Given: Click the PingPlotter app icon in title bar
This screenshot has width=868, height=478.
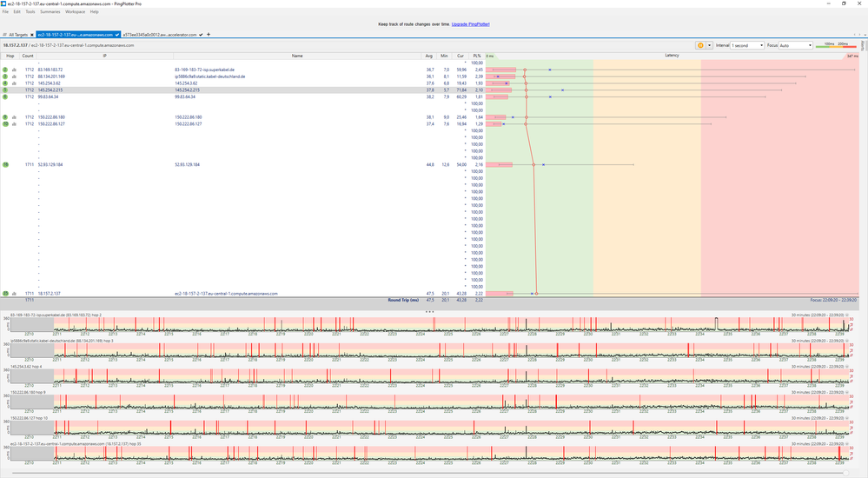Looking at the screenshot, I should tap(3, 3).
